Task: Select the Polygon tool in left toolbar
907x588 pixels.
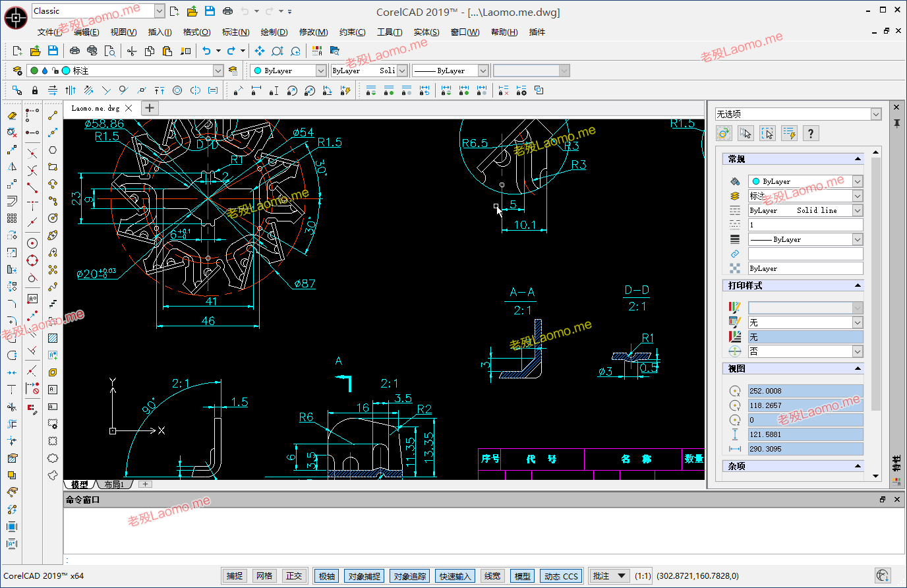Action: [x=53, y=150]
